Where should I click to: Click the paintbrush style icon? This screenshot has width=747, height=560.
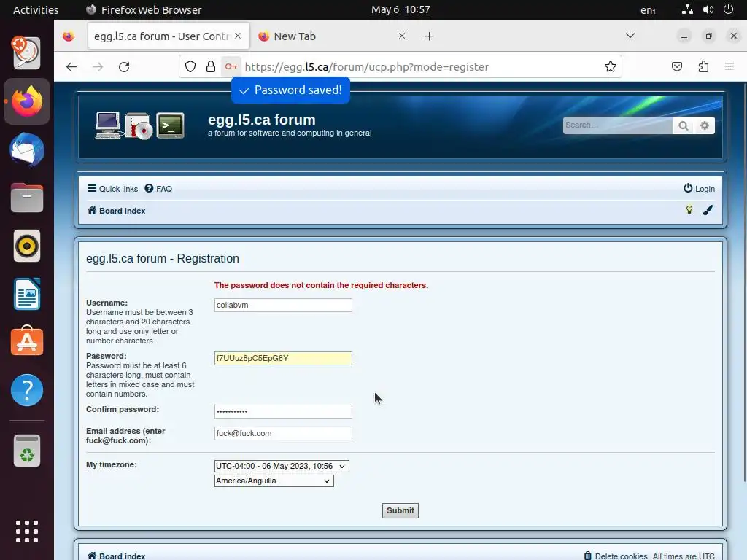coord(708,210)
